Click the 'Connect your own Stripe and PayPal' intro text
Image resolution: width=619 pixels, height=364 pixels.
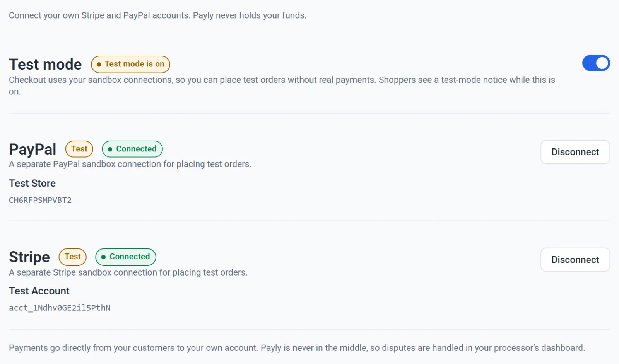pyautogui.click(x=157, y=15)
